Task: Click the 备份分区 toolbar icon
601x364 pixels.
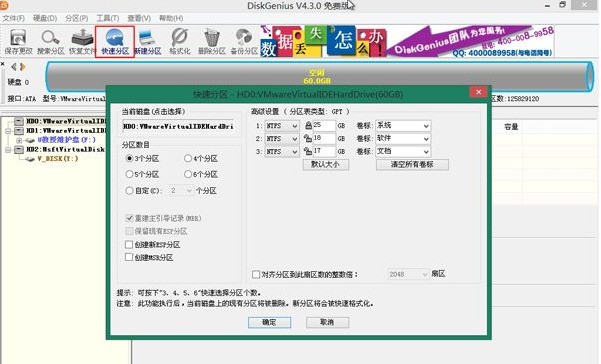Action: 244,41
